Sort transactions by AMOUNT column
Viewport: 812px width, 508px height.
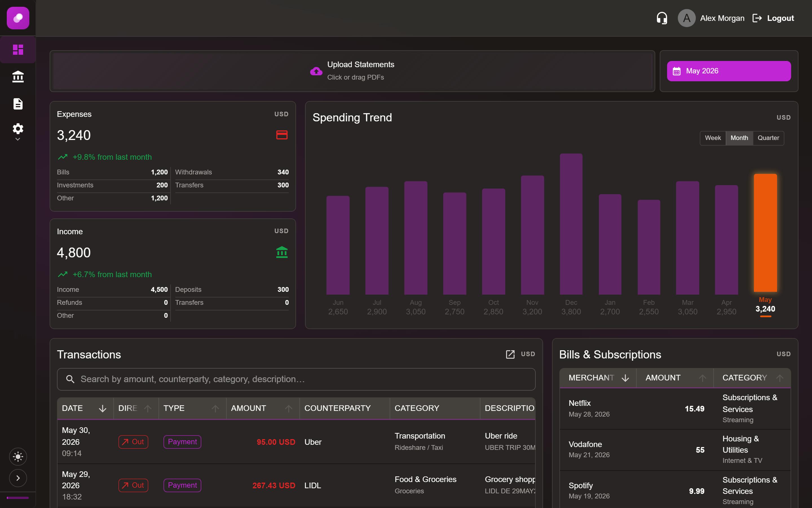pos(263,408)
